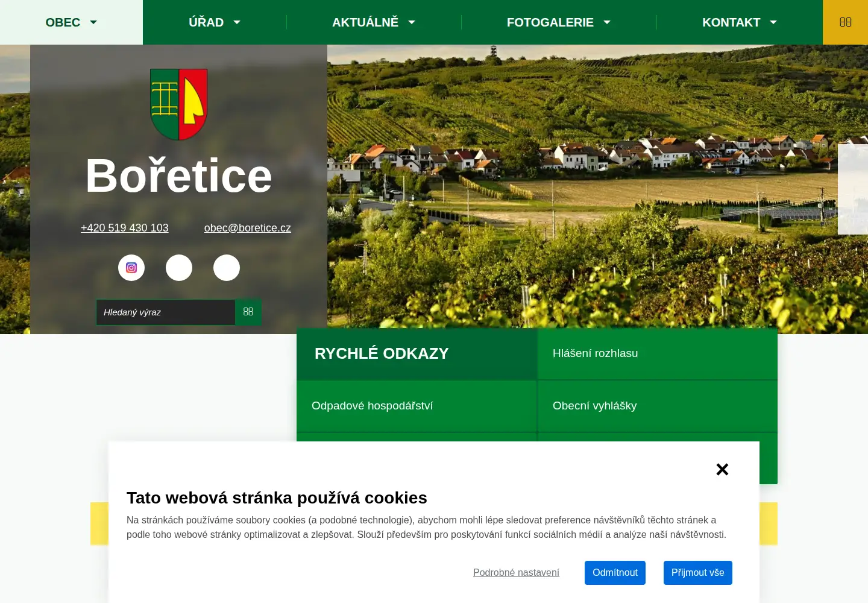The image size is (868, 603).
Task: Close the cookie banner with the X
Action: (722, 469)
